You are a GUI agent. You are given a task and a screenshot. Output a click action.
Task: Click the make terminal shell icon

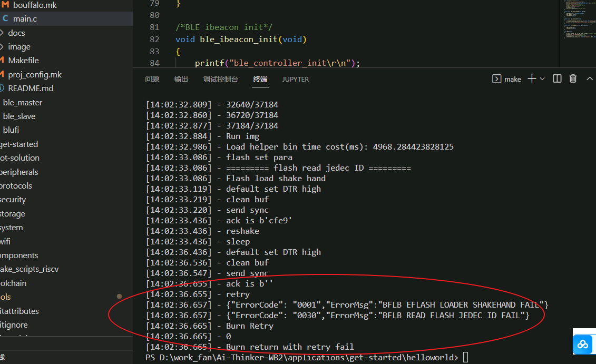(x=496, y=79)
